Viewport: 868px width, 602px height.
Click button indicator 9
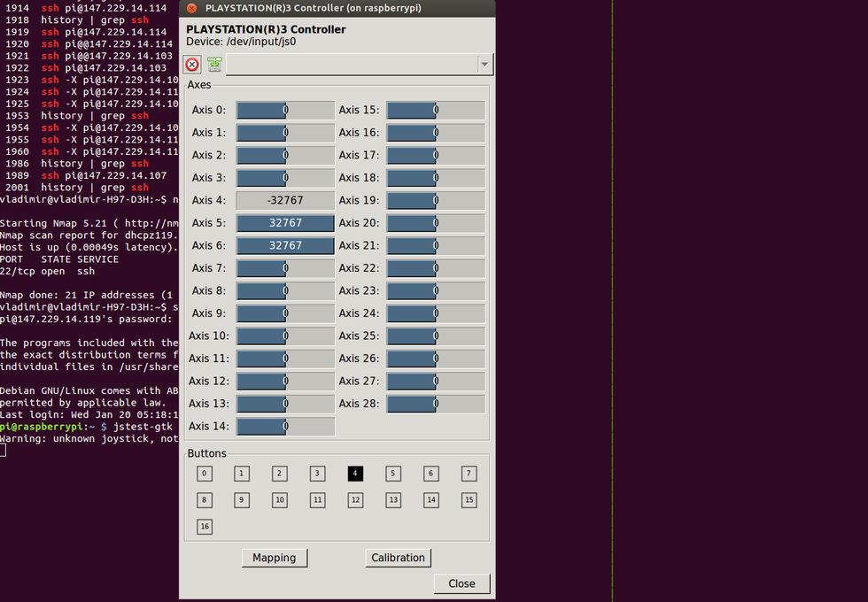point(241,500)
